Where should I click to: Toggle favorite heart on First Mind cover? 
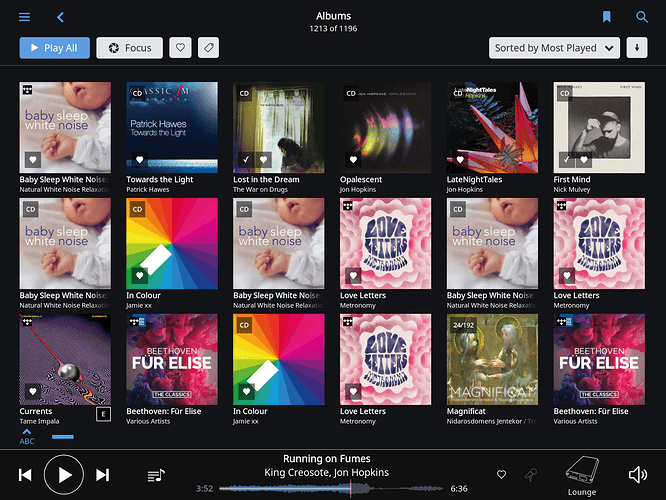click(x=584, y=160)
